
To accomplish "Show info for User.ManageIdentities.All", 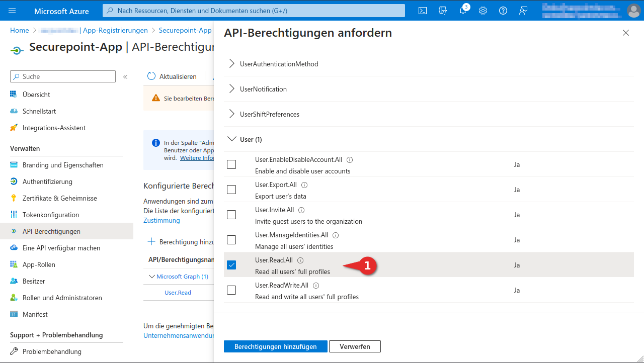I will pos(336,235).
